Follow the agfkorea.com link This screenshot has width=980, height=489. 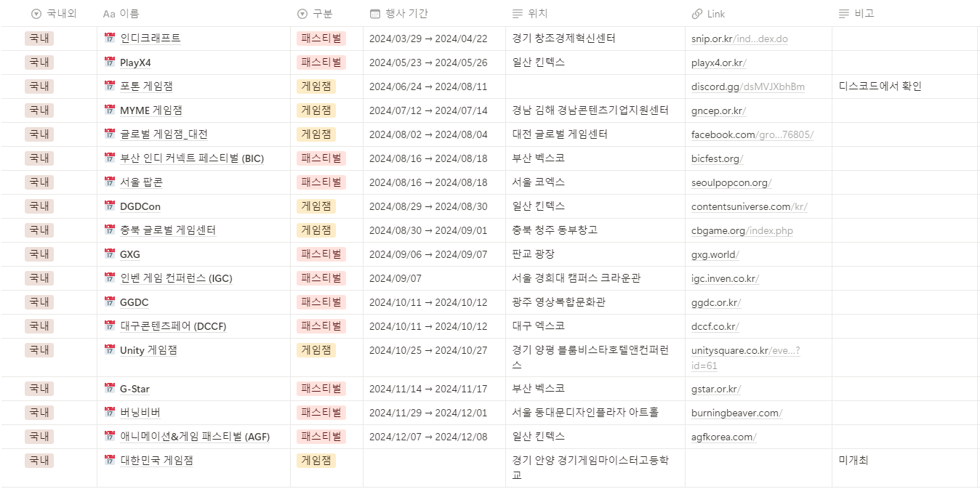[724, 437]
